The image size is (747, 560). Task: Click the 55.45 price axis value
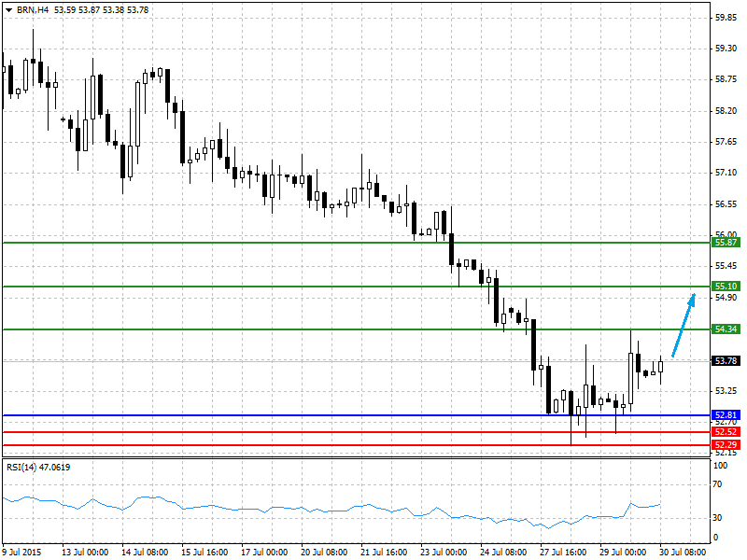click(726, 266)
